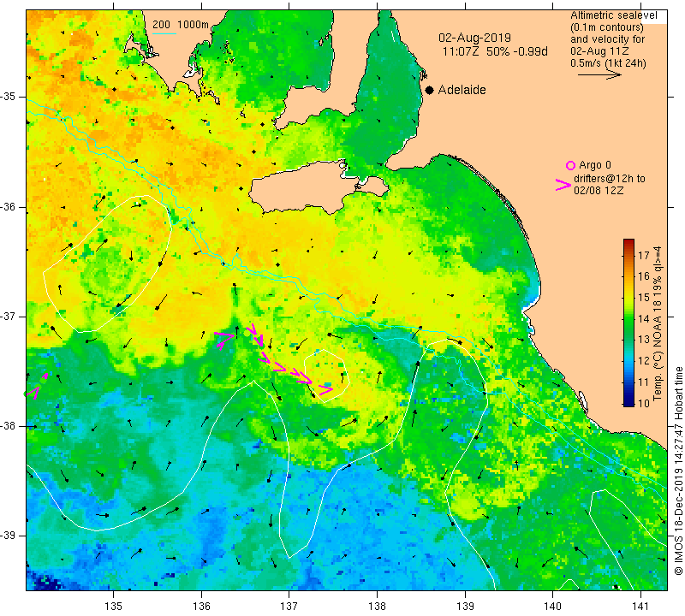Click the cyan isobath legend line sample
The width and height of the screenshot is (685, 616).
click(164, 33)
